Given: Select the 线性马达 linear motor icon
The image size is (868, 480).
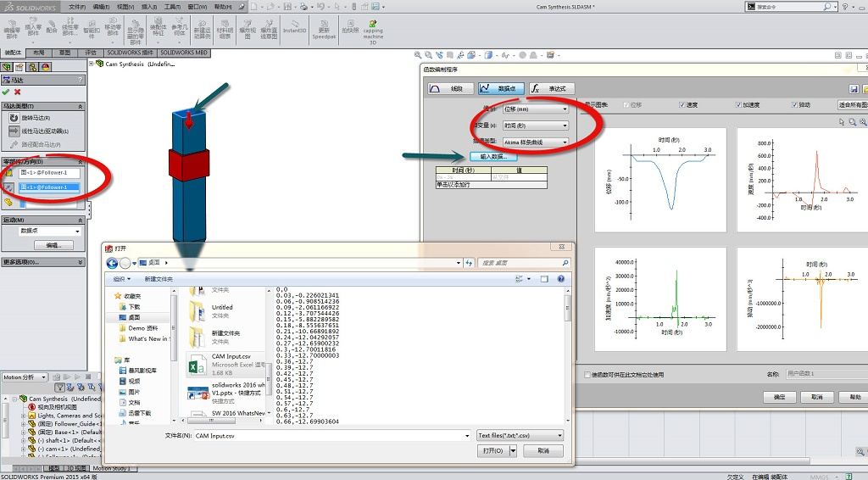Looking at the screenshot, I should click(14, 131).
